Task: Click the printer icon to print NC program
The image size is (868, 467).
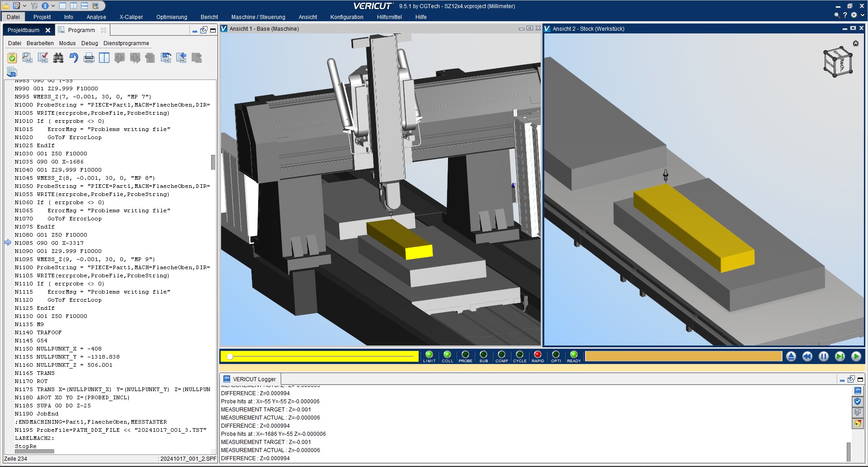Action: 89,58
